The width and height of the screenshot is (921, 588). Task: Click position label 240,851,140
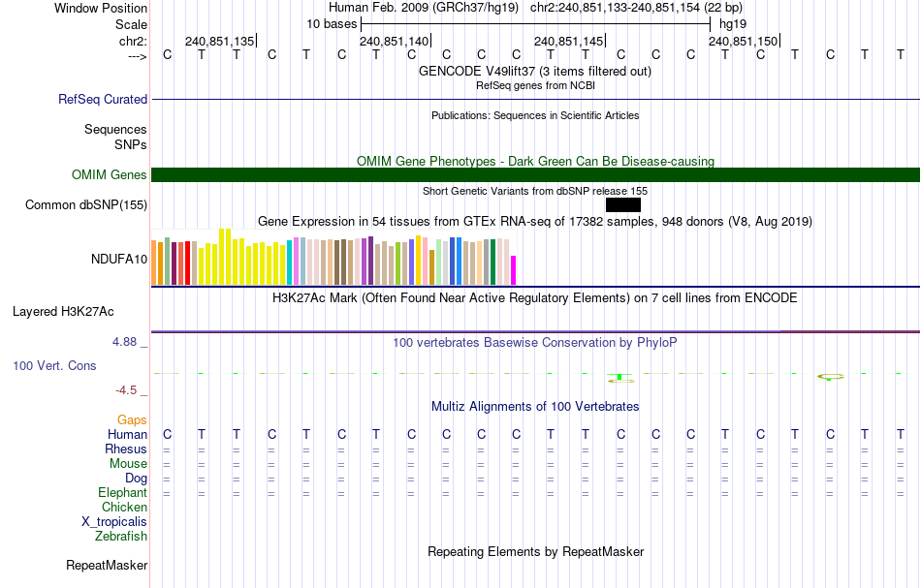point(395,41)
